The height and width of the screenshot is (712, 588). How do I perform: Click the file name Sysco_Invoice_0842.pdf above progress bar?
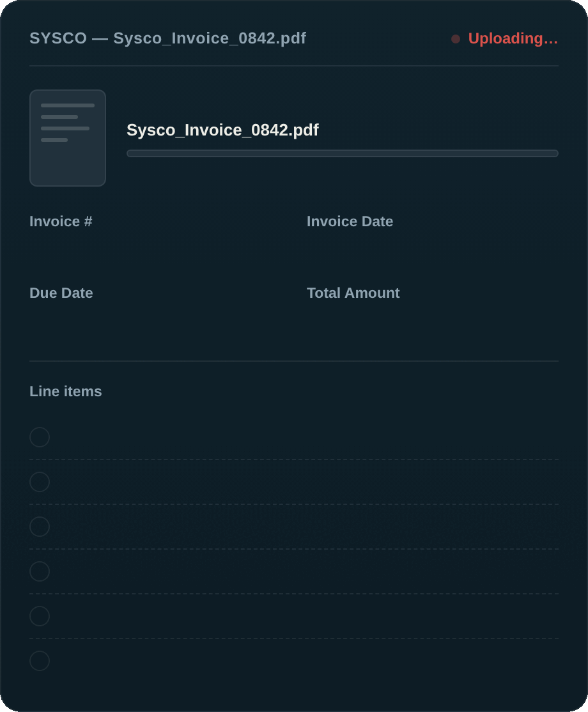(222, 130)
